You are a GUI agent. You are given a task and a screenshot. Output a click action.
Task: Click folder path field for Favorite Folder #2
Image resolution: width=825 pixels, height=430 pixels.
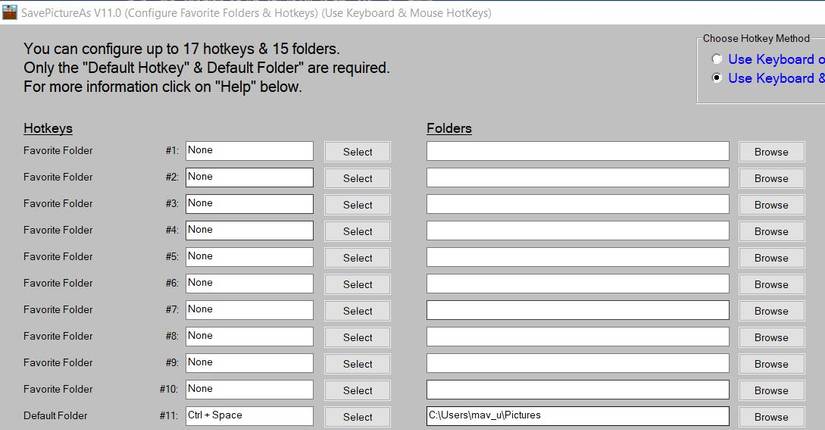click(x=578, y=177)
